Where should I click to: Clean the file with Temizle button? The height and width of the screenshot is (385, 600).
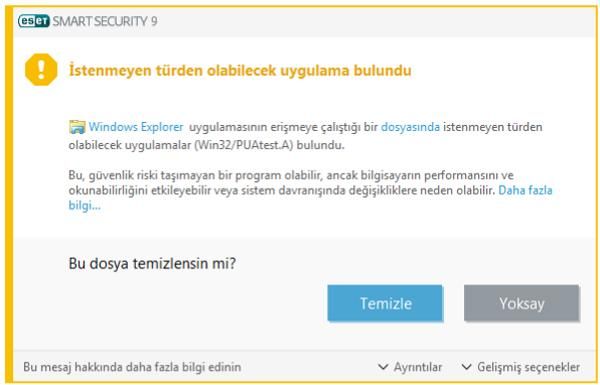coord(385,303)
